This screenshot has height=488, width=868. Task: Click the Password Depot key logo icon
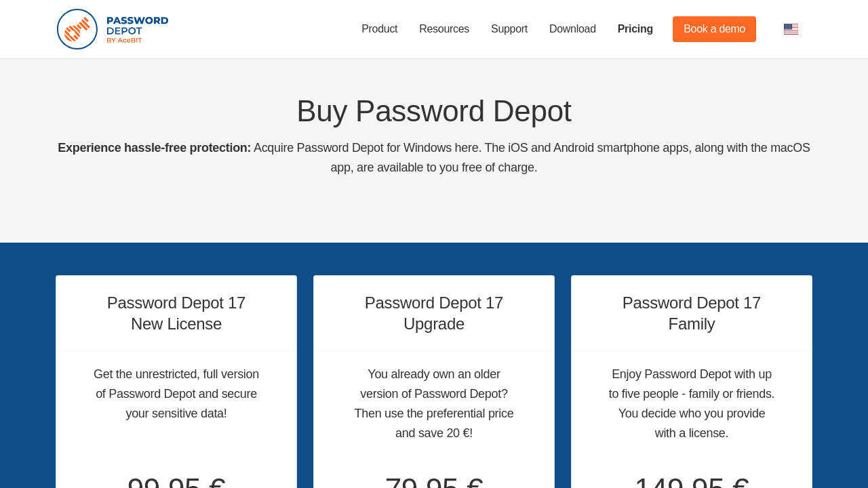click(77, 29)
